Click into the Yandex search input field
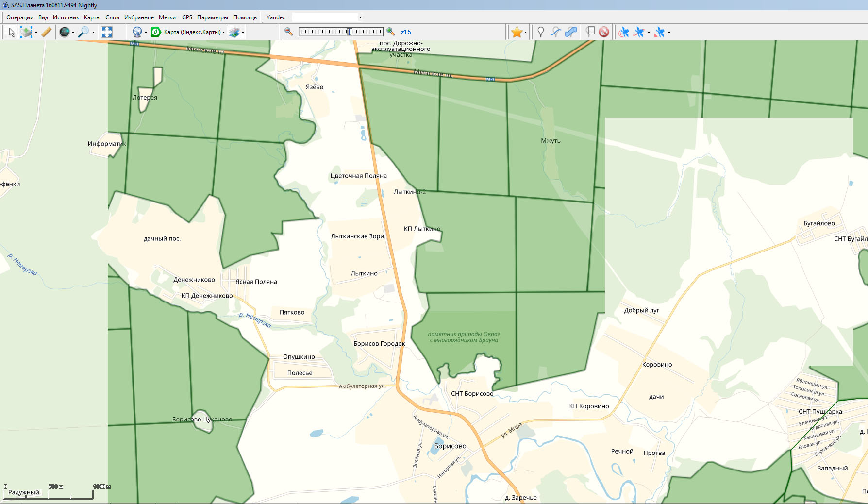Screen dimensions: 868x504 tap(324, 17)
